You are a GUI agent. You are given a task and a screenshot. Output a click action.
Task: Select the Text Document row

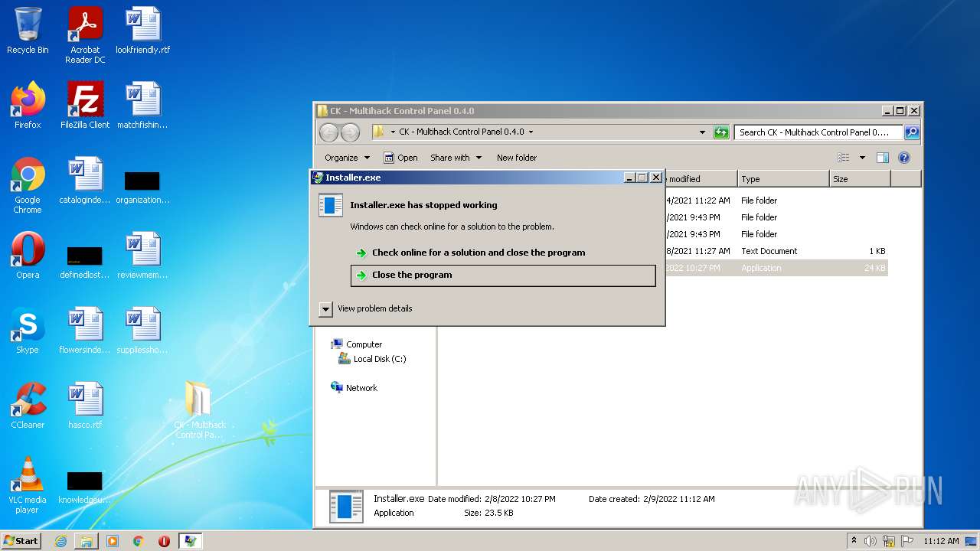[776, 251]
